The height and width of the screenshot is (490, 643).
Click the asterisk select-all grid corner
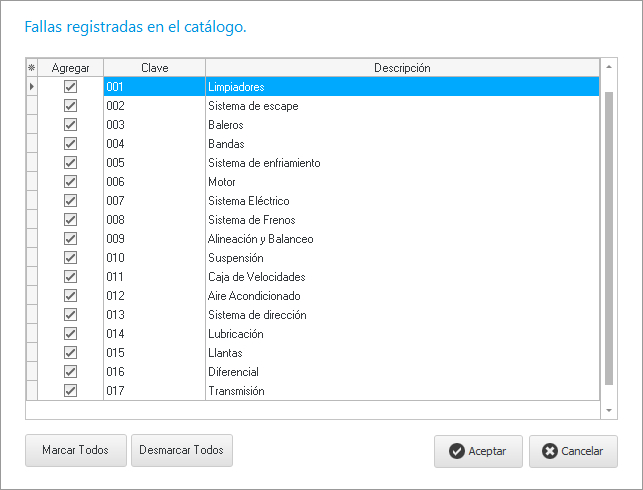(31, 68)
